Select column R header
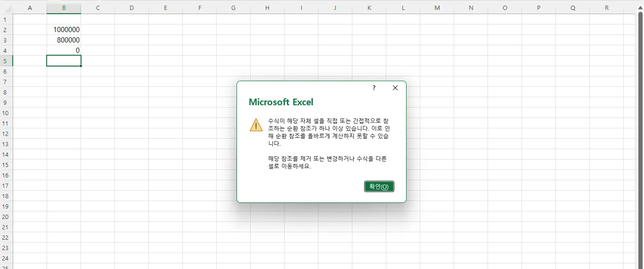The width and height of the screenshot is (644, 269). point(606,8)
